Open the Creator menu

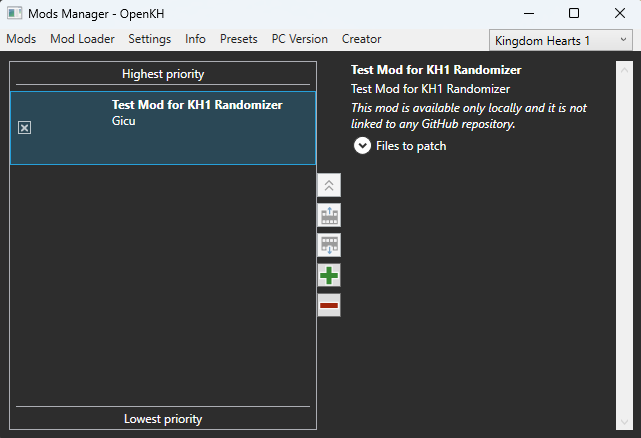click(x=361, y=39)
